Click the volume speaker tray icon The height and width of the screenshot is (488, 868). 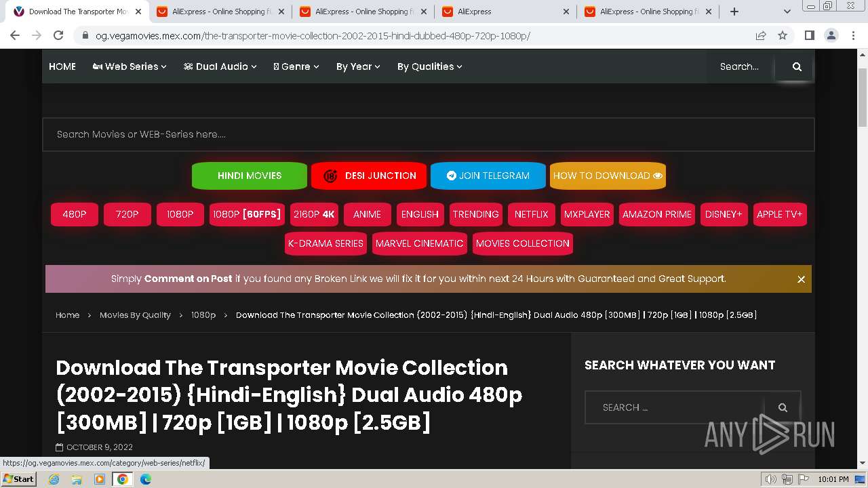[x=771, y=479]
